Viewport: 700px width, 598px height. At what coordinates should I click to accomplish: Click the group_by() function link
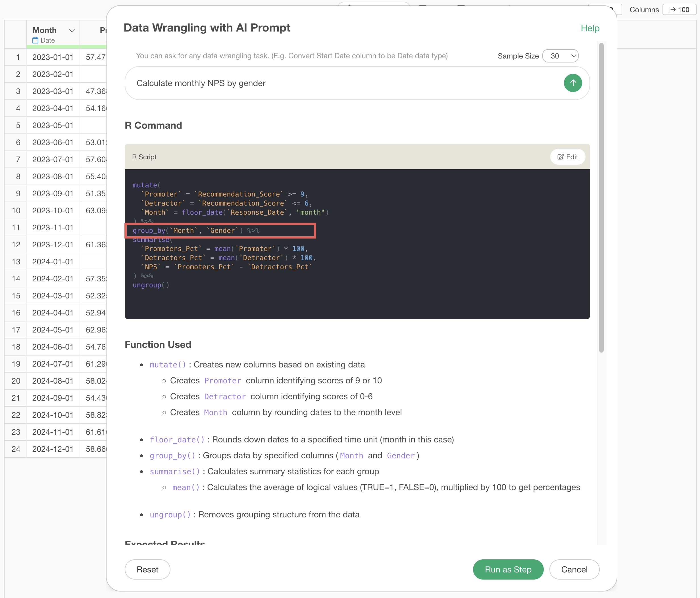click(x=173, y=456)
